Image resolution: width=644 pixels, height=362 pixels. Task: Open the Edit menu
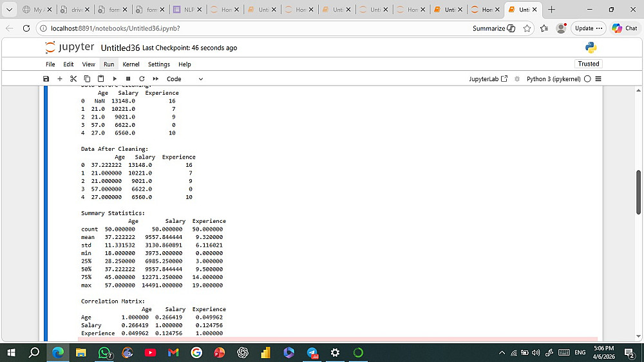pyautogui.click(x=68, y=64)
